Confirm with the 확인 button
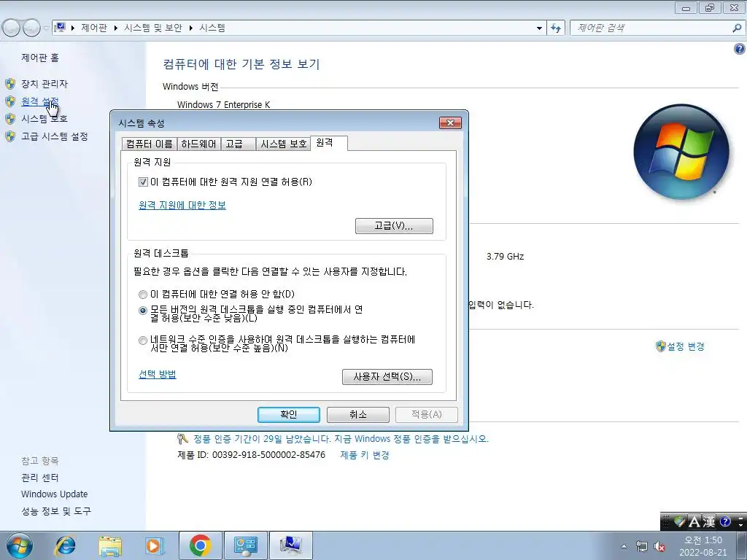 point(289,415)
